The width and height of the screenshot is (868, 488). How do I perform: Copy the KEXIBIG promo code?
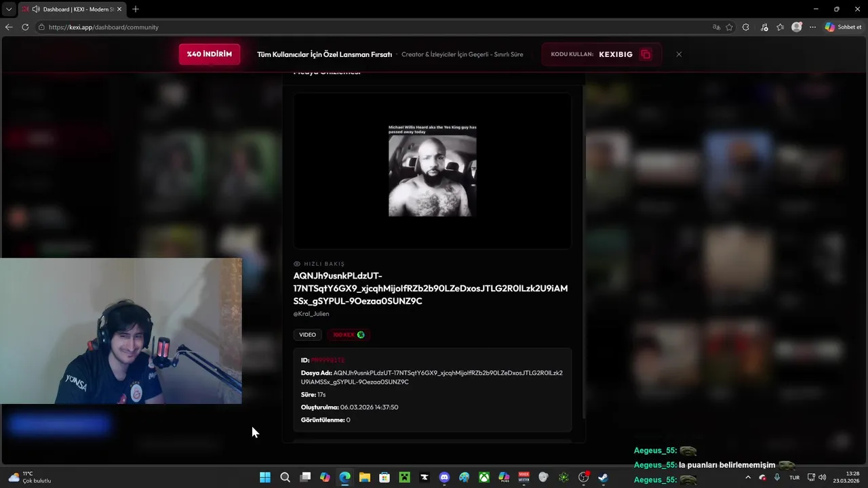tap(646, 54)
